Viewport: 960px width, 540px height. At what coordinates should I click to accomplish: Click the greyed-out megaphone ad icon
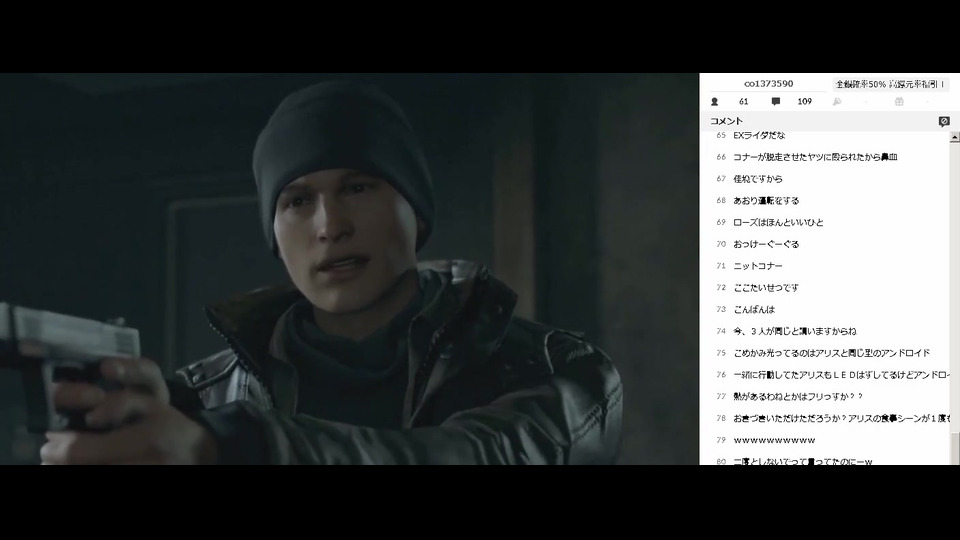pyautogui.click(x=837, y=102)
